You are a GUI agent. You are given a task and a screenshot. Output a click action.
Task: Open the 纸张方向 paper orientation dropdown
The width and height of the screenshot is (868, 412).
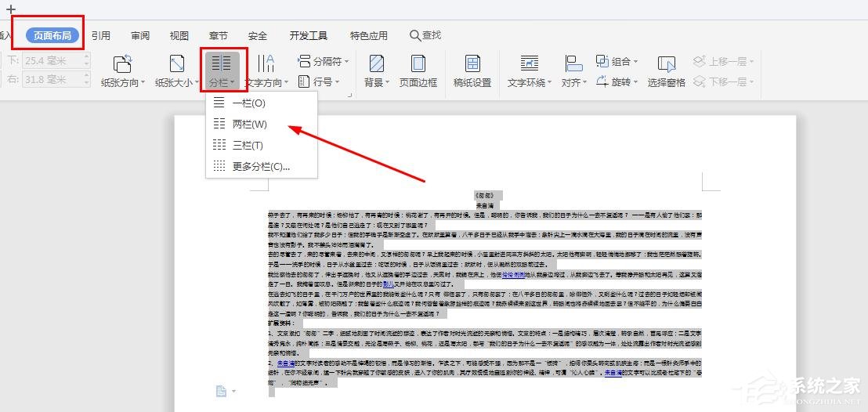tap(123, 71)
